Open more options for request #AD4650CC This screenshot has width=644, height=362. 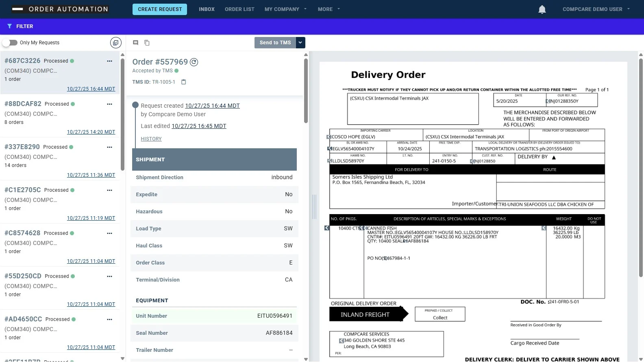pos(109,319)
